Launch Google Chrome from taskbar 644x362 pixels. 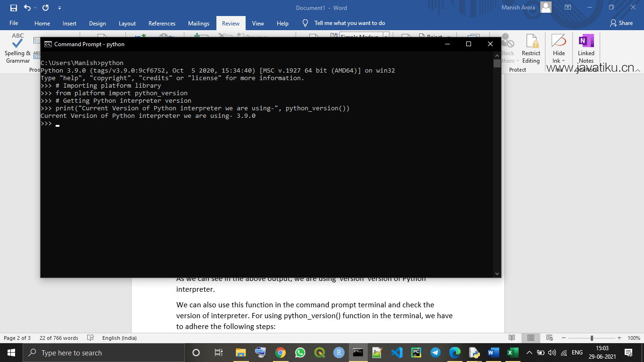pyautogui.click(x=281, y=353)
